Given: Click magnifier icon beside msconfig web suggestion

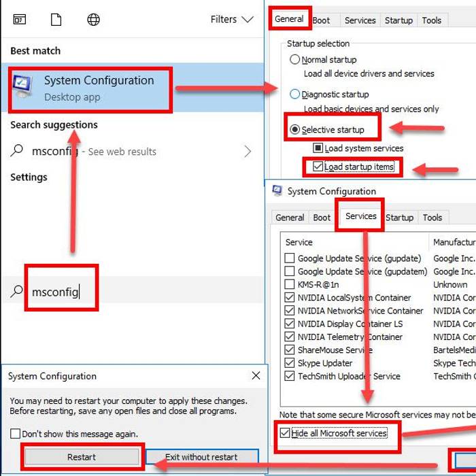Looking at the screenshot, I should (17, 151).
